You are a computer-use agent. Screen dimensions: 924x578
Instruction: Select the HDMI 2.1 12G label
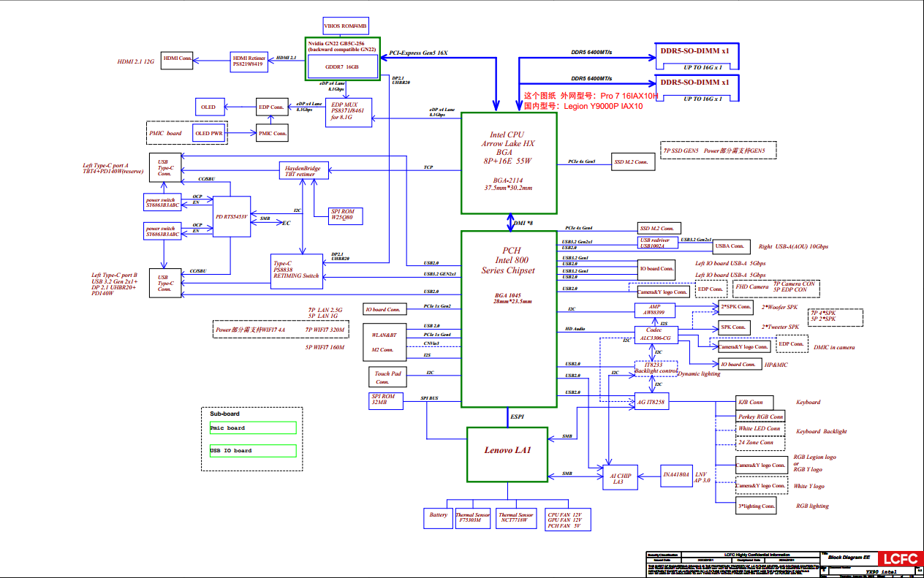[x=136, y=62]
